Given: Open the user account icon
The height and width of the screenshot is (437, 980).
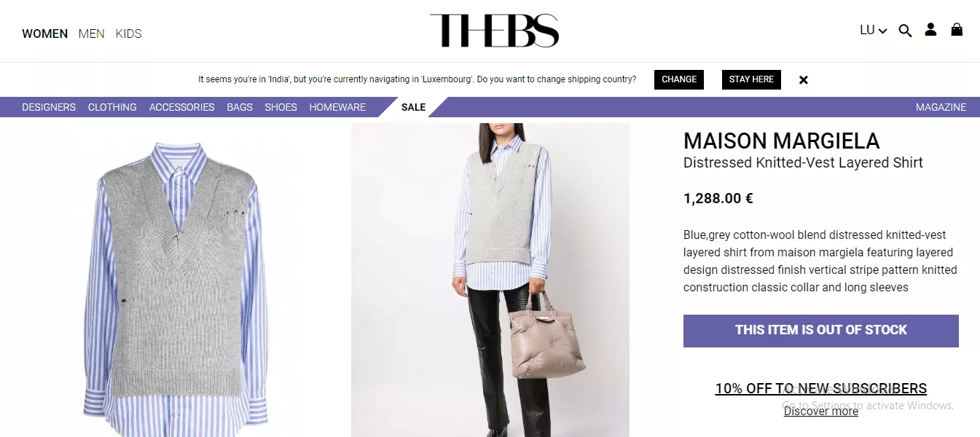Looking at the screenshot, I should point(930,30).
